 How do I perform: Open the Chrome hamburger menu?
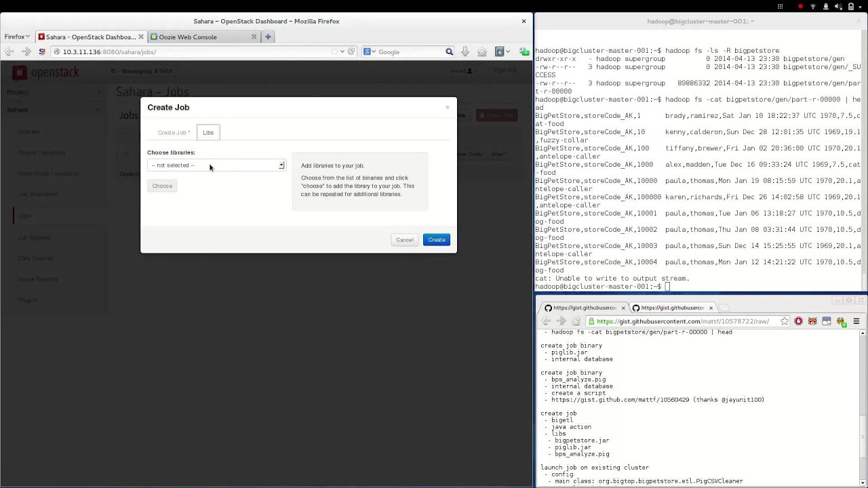click(856, 321)
